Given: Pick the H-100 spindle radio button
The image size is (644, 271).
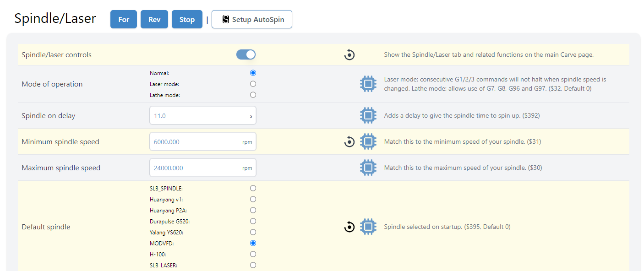Looking at the screenshot, I should point(253,255).
